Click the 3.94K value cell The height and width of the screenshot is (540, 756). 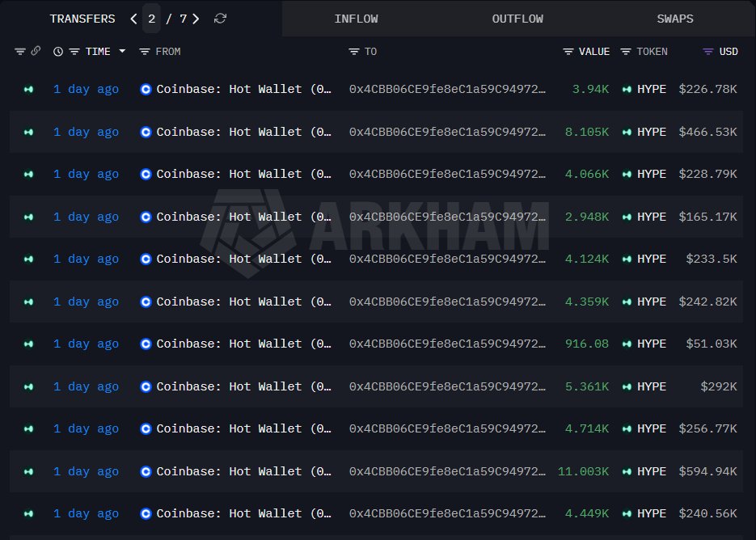590,89
